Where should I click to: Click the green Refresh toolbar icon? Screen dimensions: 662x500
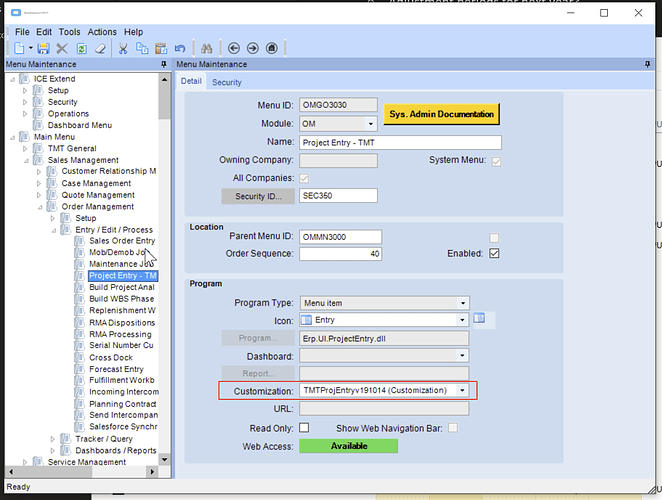81,49
